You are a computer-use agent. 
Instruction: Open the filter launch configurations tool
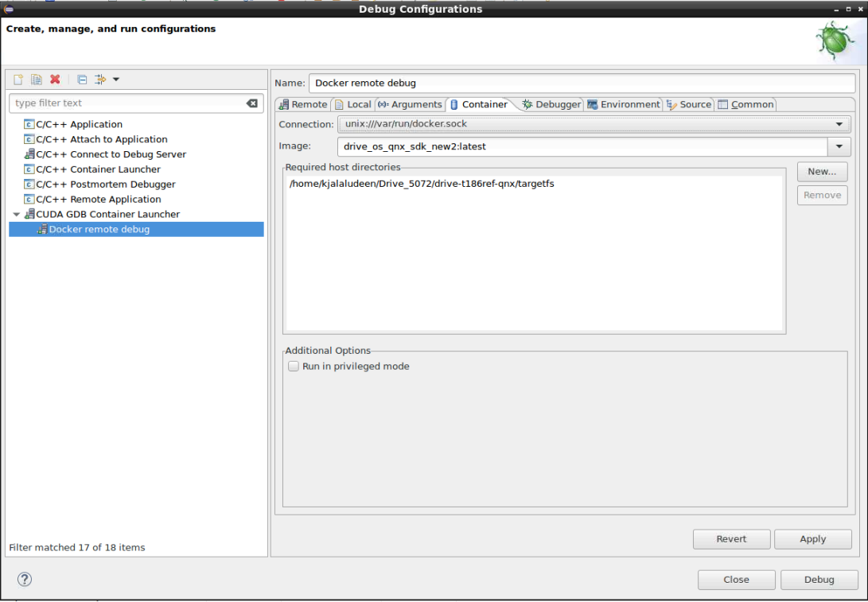[100, 79]
